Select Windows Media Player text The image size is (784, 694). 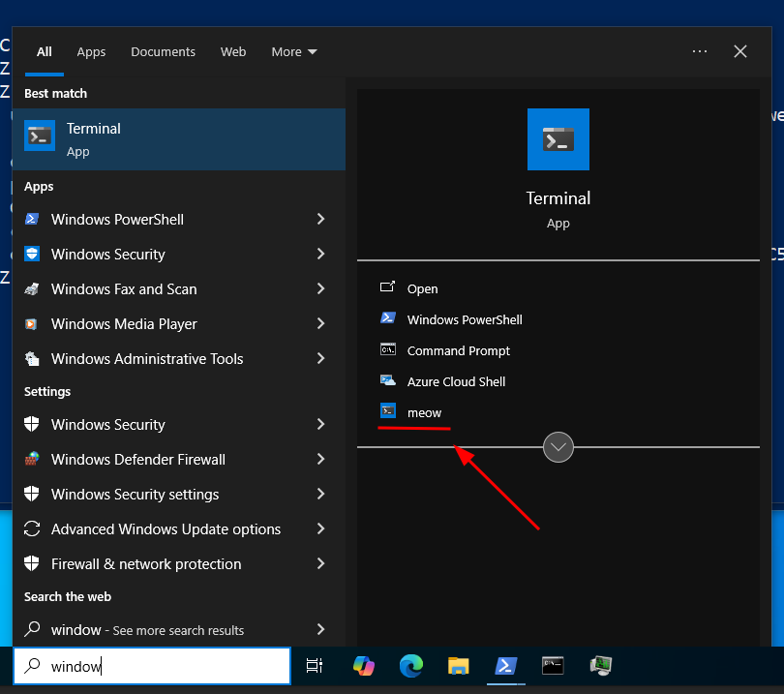tap(124, 324)
